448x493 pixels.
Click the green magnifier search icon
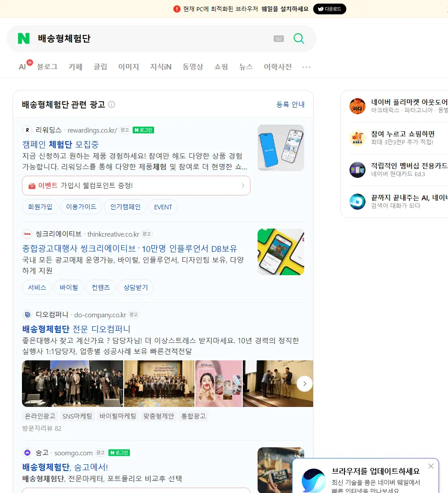pos(299,39)
